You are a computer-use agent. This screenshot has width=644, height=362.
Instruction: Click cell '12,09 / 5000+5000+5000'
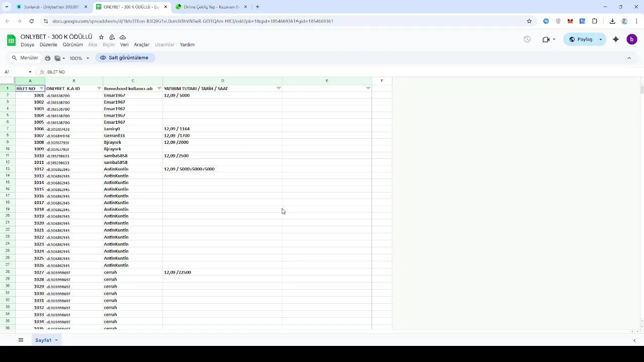click(x=222, y=169)
